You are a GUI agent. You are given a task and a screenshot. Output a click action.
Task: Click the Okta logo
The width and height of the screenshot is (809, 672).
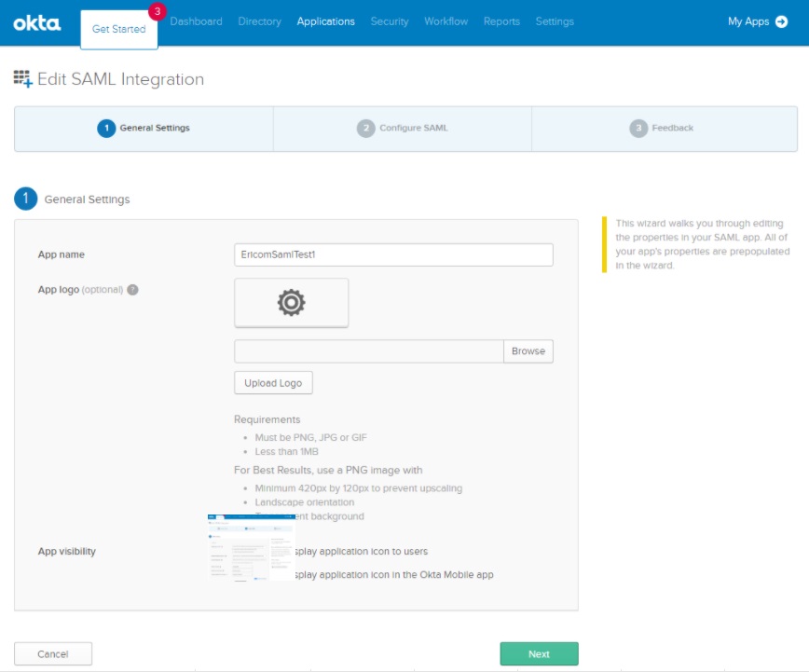click(37, 22)
